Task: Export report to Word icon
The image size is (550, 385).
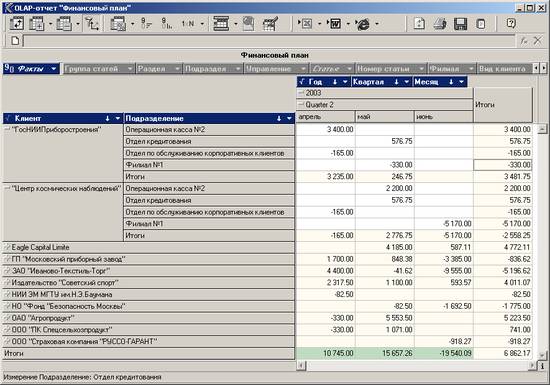Action: coord(334,23)
